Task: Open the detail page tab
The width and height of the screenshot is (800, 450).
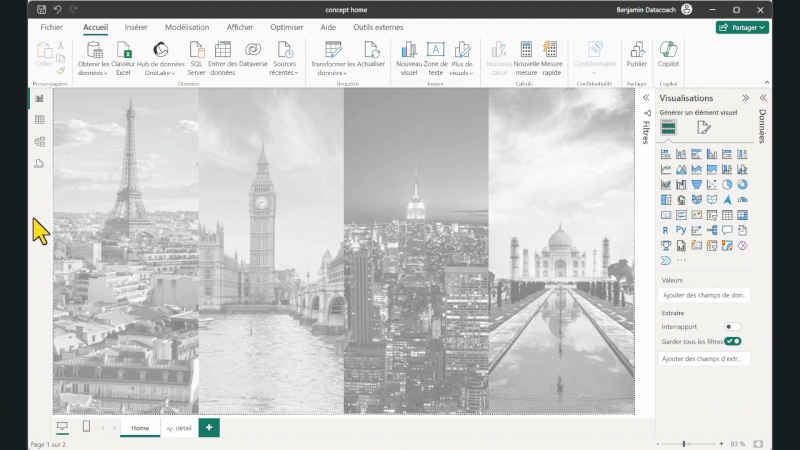Action: [180, 428]
